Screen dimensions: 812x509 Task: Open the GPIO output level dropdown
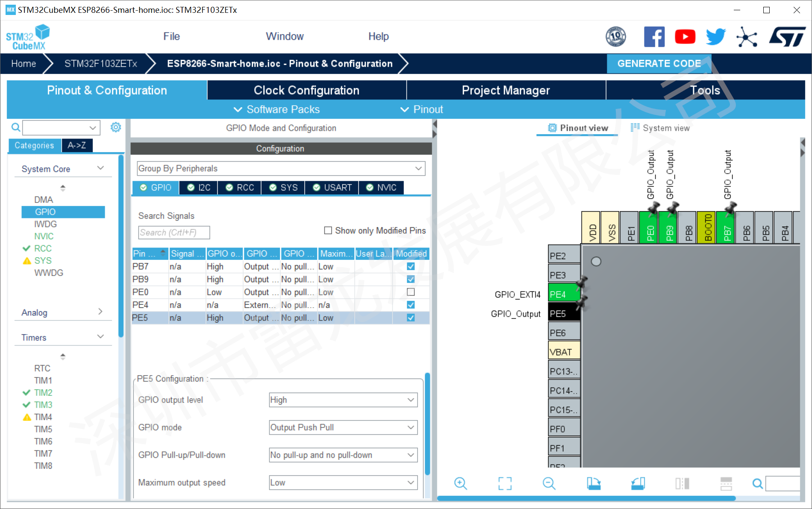pyautogui.click(x=343, y=400)
